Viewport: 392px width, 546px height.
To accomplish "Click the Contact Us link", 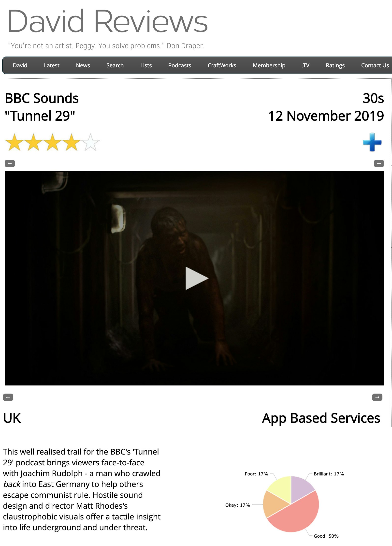I will (x=375, y=65).
